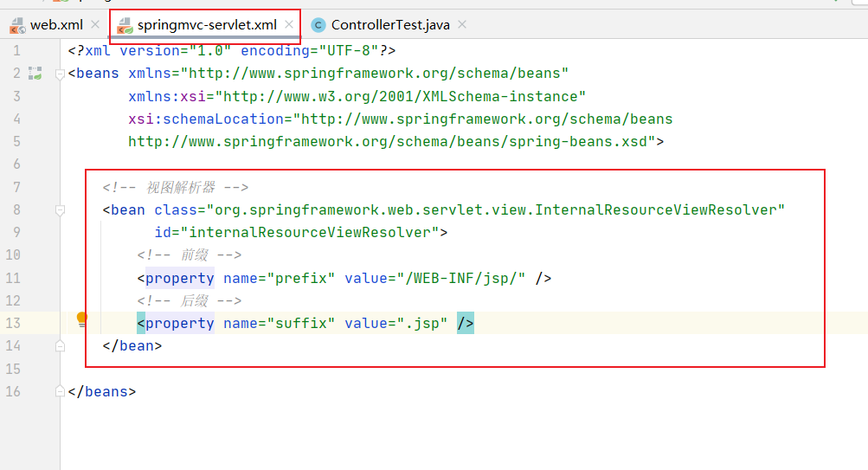Select the springmvc-servlet.xml tab
The image size is (868, 470).
pyautogui.click(x=207, y=25)
